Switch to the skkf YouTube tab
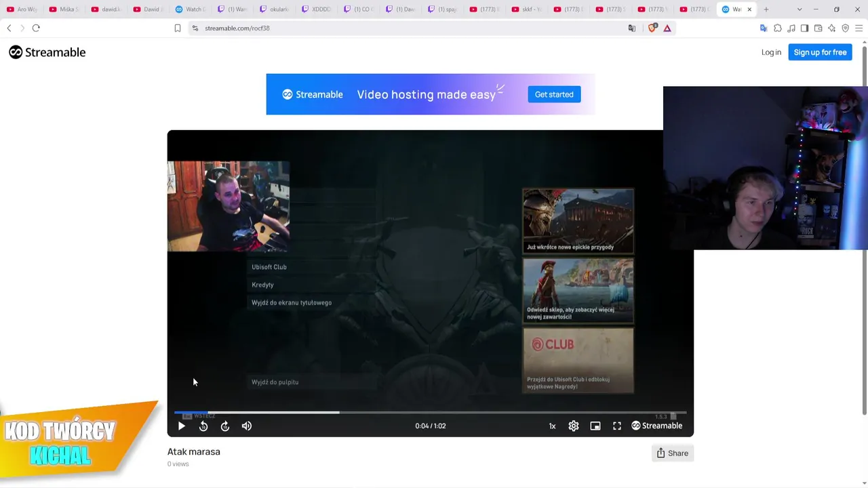Viewport: 868px width, 488px height. coord(526,9)
